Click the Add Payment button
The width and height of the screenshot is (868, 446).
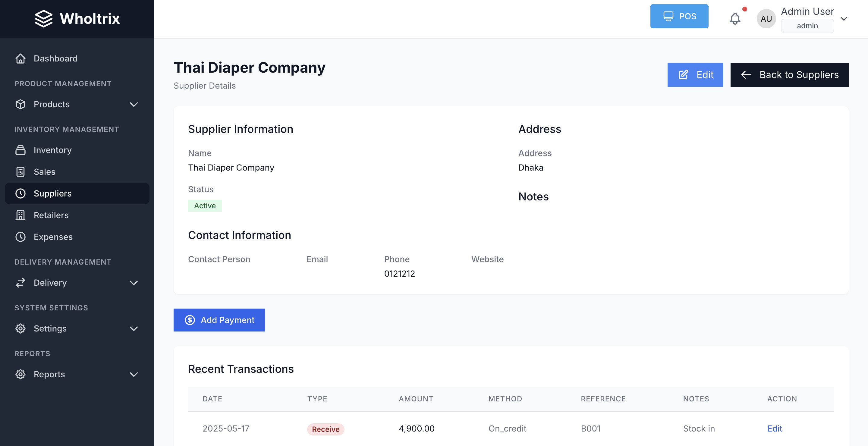point(219,320)
